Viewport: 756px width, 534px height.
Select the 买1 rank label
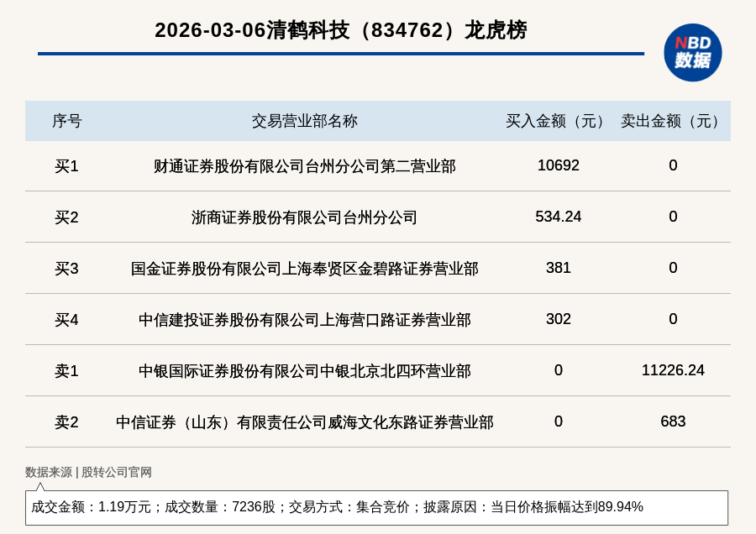(66, 166)
